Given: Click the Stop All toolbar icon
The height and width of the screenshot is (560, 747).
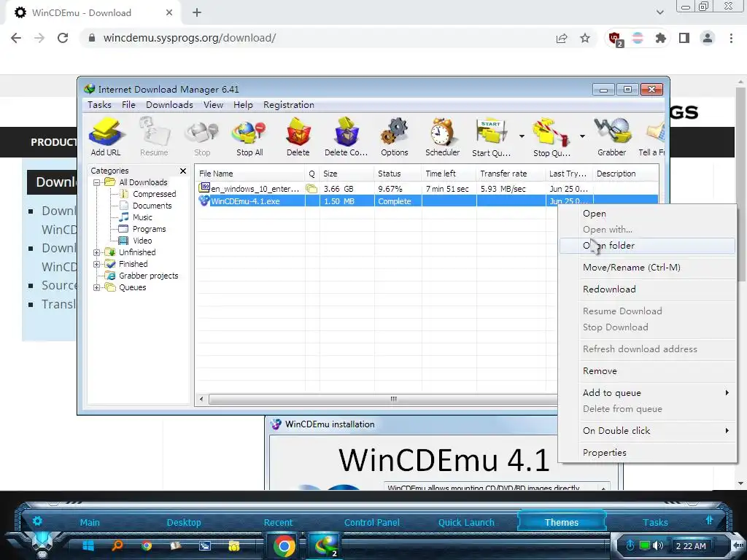Looking at the screenshot, I should (x=249, y=136).
